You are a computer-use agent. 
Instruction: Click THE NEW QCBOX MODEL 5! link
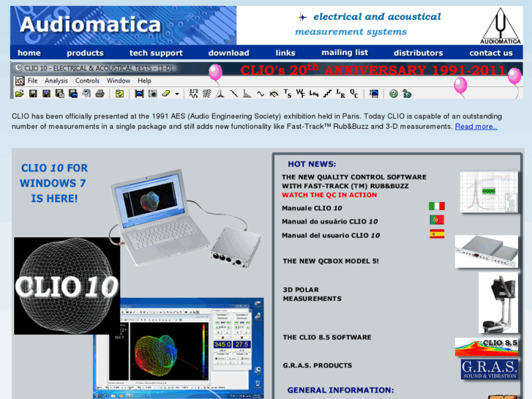coord(331,261)
